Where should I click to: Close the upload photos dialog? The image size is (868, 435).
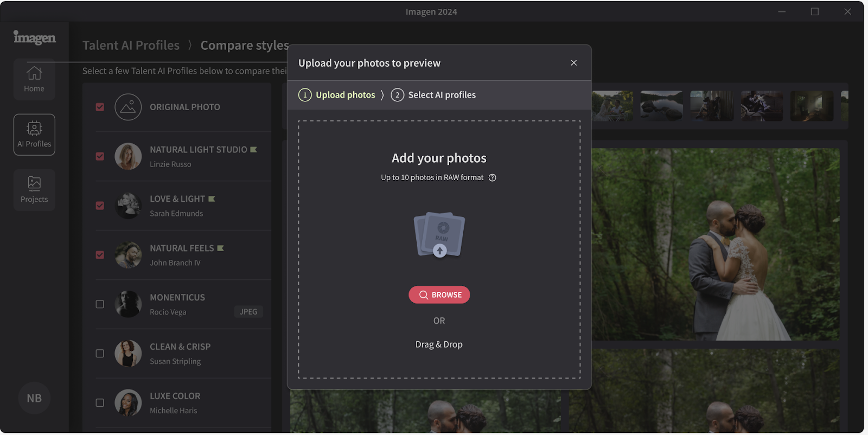[573, 63]
